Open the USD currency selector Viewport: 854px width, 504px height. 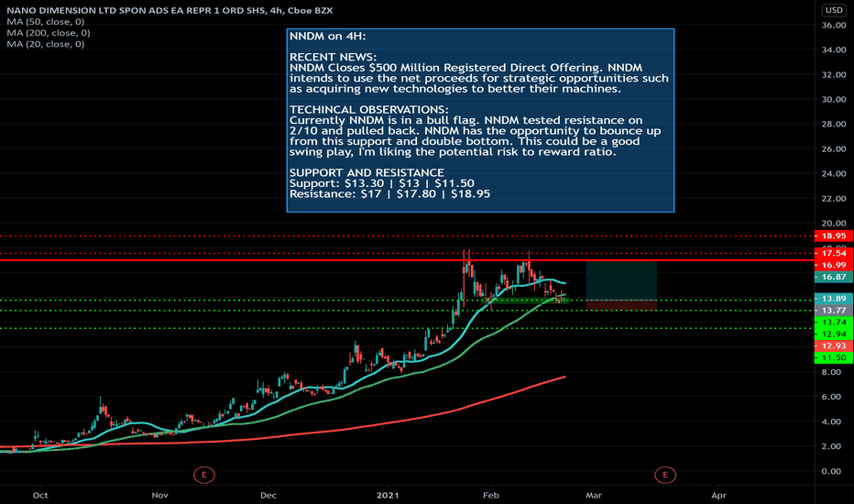[834, 10]
